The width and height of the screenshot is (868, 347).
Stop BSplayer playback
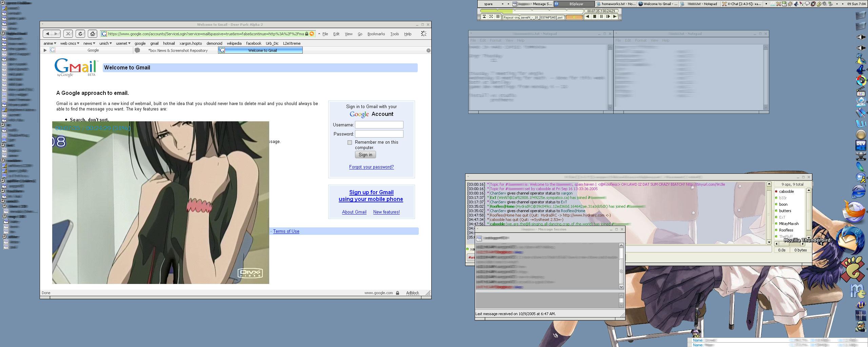click(594, 17)
